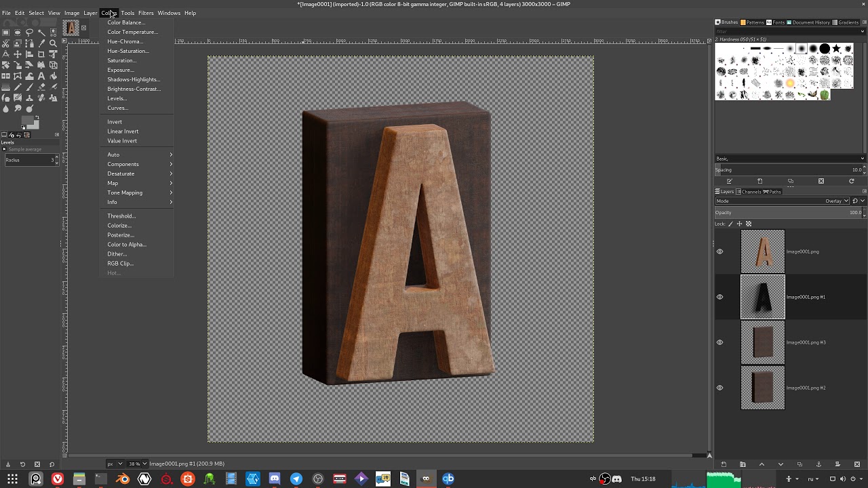Duplicate the layer from layers panel bottom

800,464
